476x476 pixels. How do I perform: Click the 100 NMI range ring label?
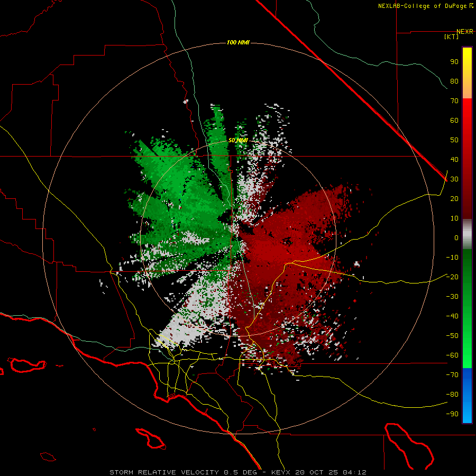pos(238,42)
